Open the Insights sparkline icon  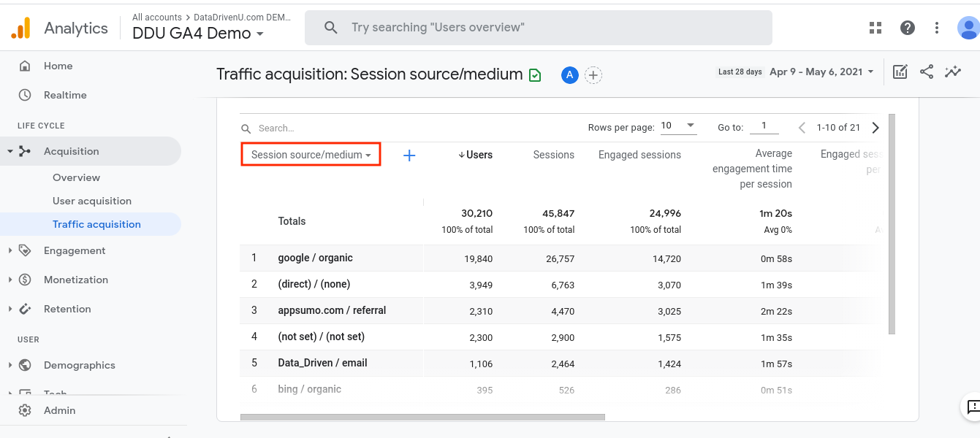click(952, 72)
